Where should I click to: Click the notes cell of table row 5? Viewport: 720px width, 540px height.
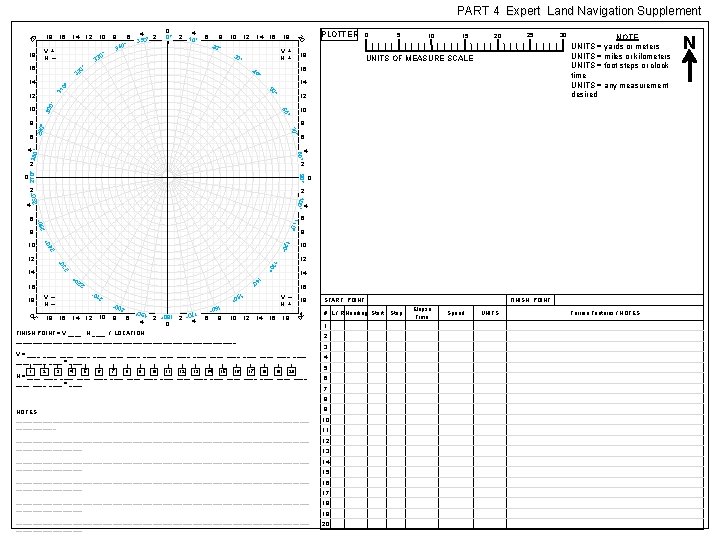pyautogui.click(x=605, y=368)
